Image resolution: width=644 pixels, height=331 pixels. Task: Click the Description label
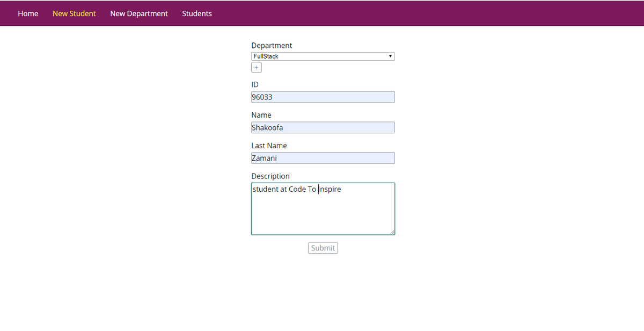(270, 176)
